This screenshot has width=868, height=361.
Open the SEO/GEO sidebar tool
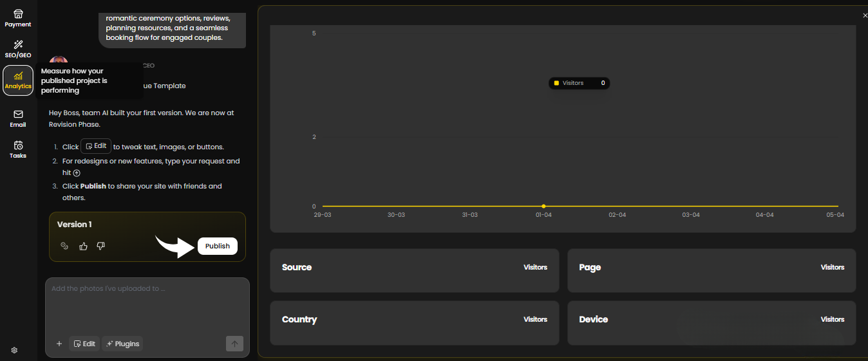click(x=18, y=49)
